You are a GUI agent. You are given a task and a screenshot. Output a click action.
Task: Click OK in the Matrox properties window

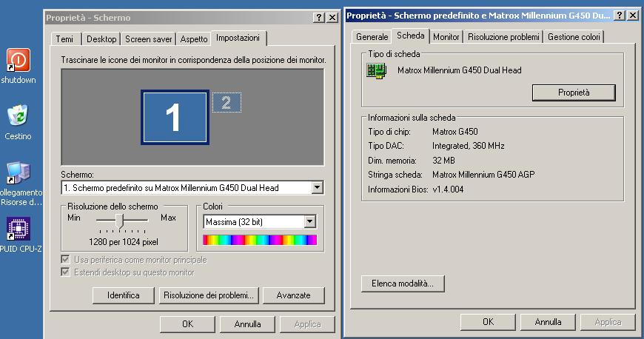click(x=488, y=322)
